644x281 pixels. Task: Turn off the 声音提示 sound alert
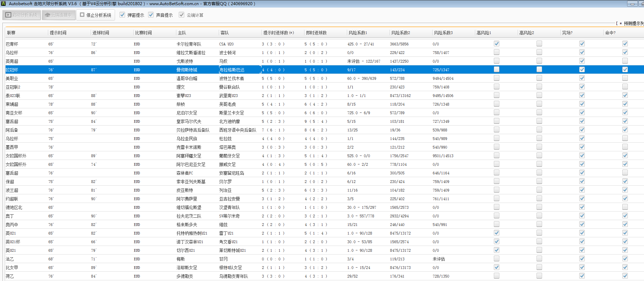click(x=151, y=15)
